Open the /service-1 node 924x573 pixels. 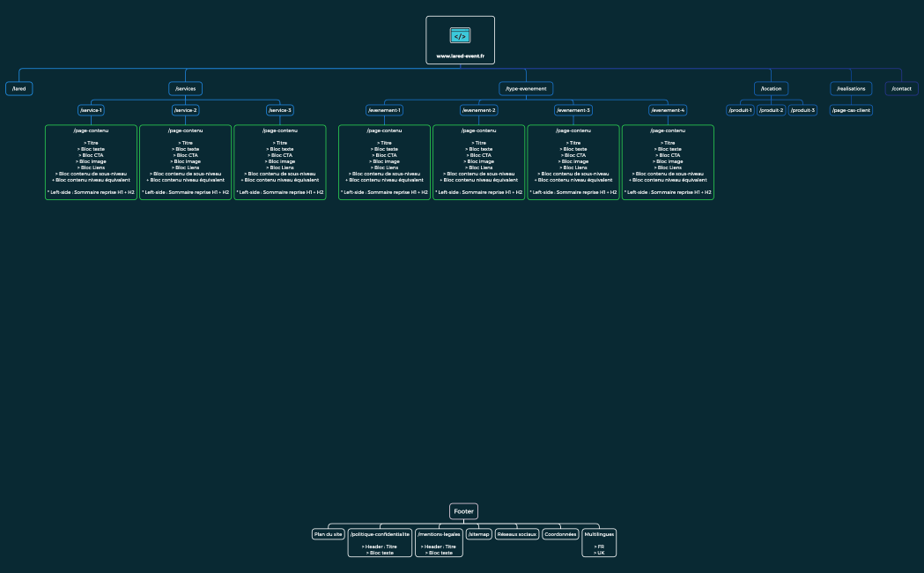point(91,109)
